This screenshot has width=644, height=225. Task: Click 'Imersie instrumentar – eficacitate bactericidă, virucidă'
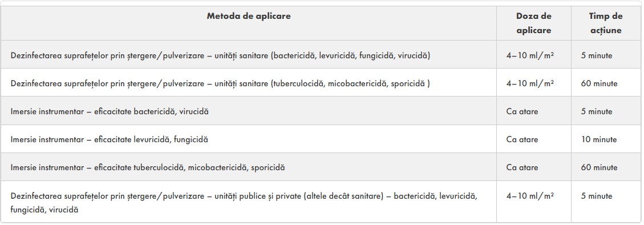110,111
